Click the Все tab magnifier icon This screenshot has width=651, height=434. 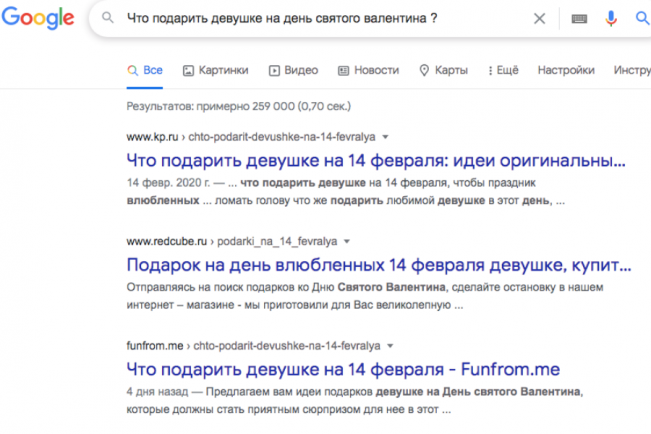click(132, 71)
